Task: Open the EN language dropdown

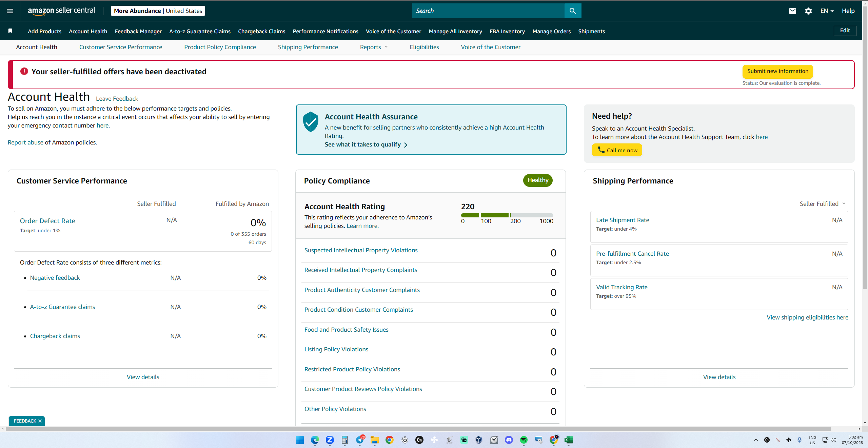Action: tap(827, 11)
